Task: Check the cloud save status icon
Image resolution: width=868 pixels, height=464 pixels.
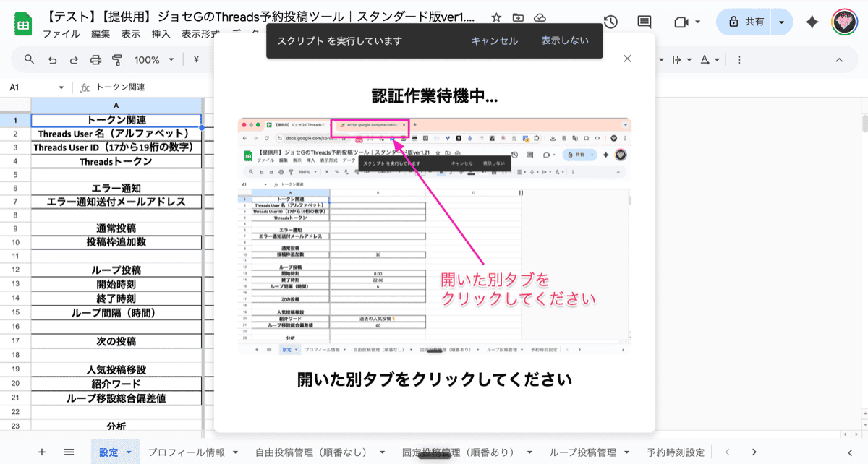Action: [x=540, y=17]
